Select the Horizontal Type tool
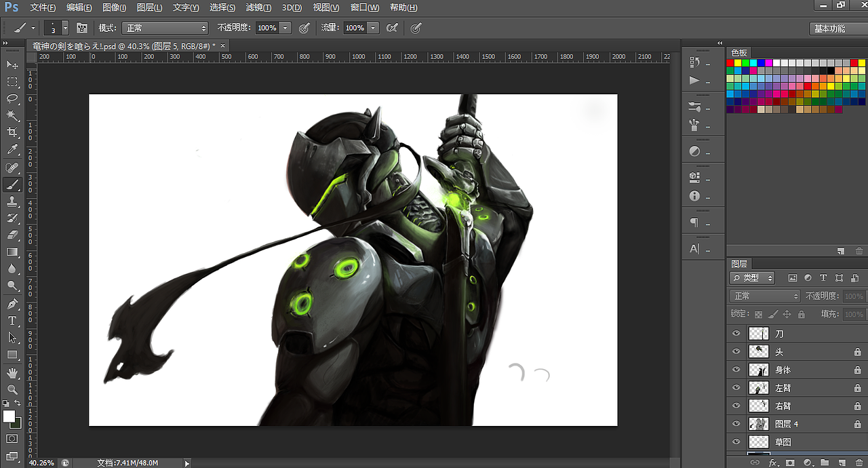Image resolution: width=868 pixels, height=468 pixels. (x=12, y=321)
